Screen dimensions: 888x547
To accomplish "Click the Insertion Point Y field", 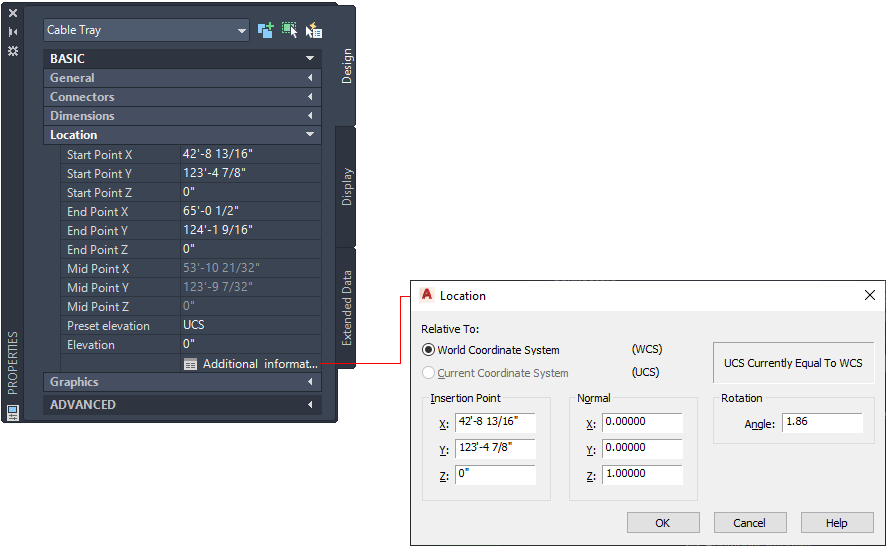I will (x=495, y=448).
